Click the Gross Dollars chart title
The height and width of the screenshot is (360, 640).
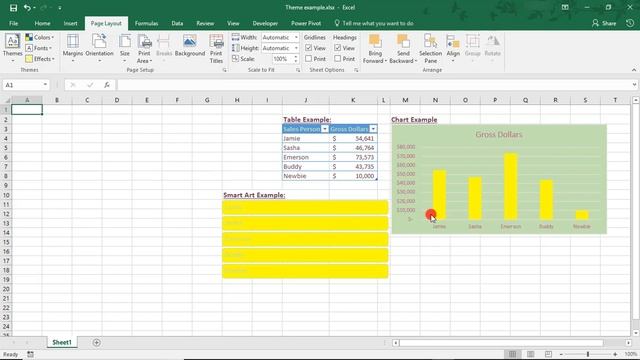coord(499,134)
